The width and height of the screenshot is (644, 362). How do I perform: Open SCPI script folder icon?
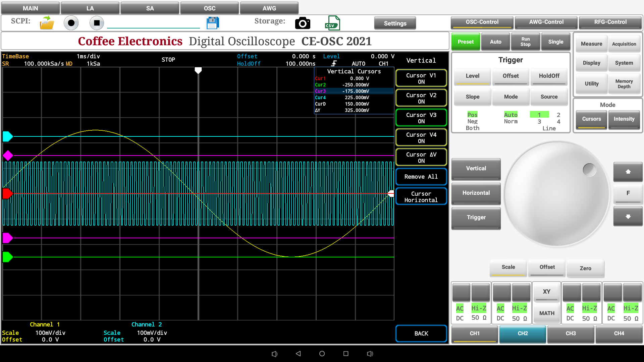click(47, 23)
